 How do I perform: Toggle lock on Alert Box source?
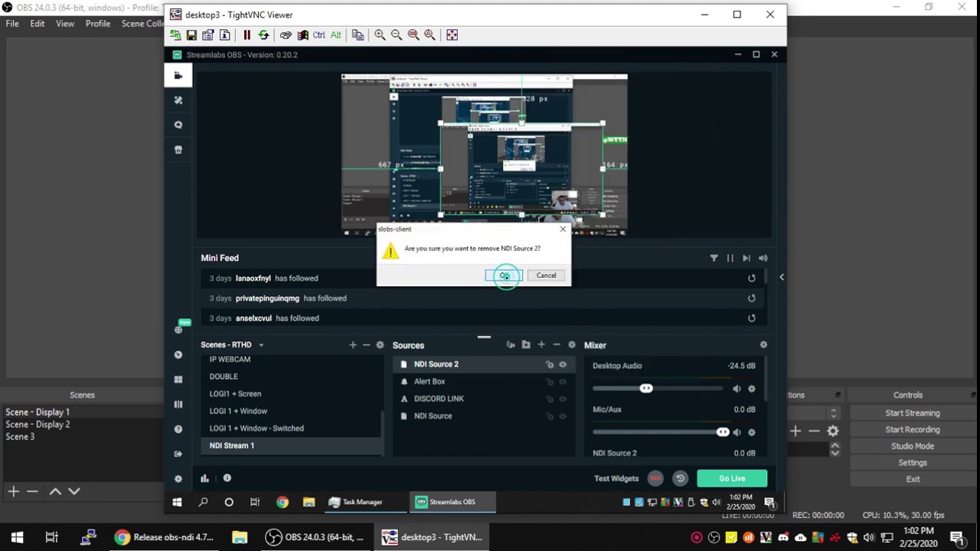click(x=549, y=382)
